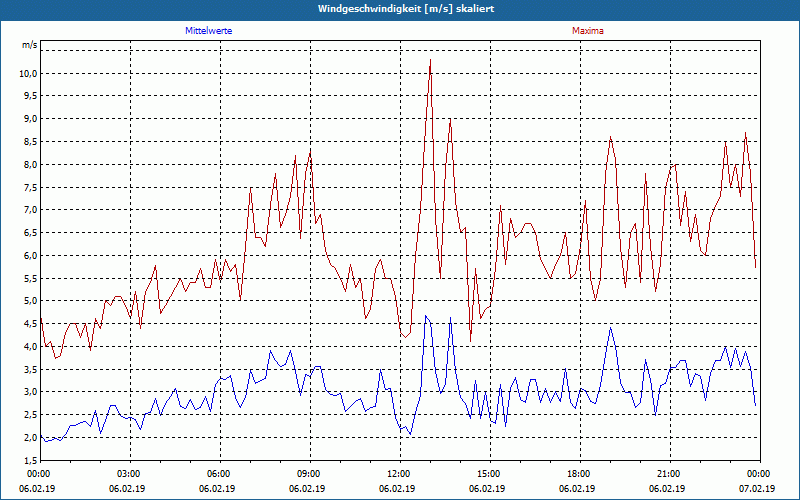Click the 03:00 time axis label
800x500 pixels.
tap(130, 474)
